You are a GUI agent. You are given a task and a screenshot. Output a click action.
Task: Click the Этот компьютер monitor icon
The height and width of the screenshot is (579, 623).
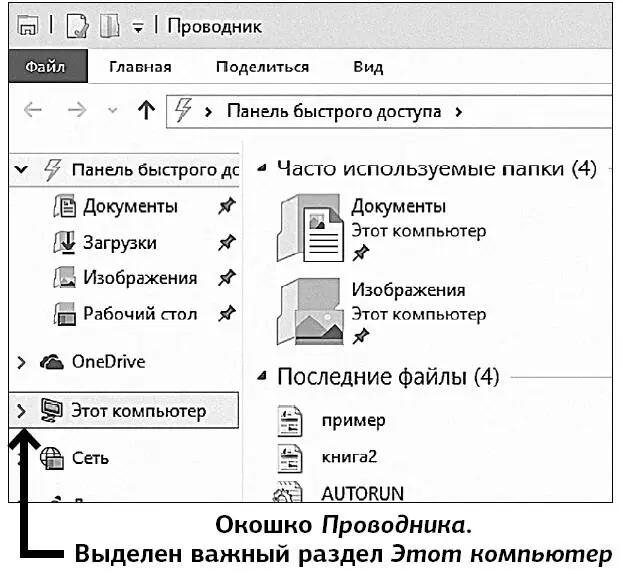(x=52, y=411)
